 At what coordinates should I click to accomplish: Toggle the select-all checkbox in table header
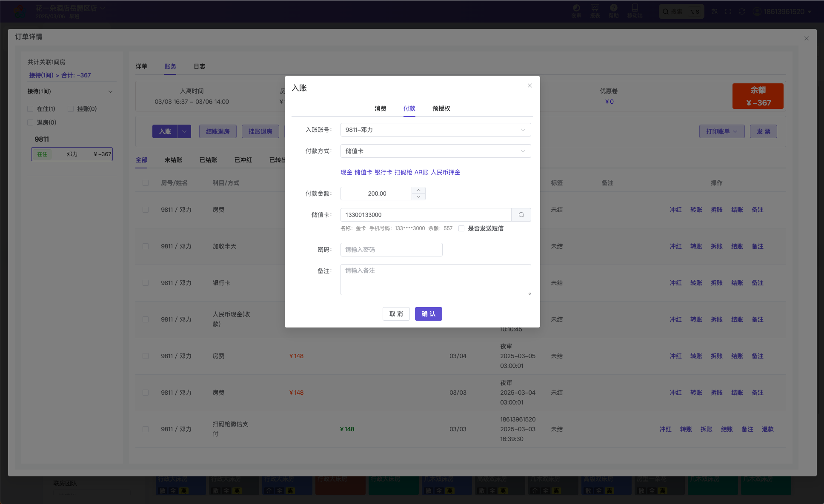[x=146, y=183]
